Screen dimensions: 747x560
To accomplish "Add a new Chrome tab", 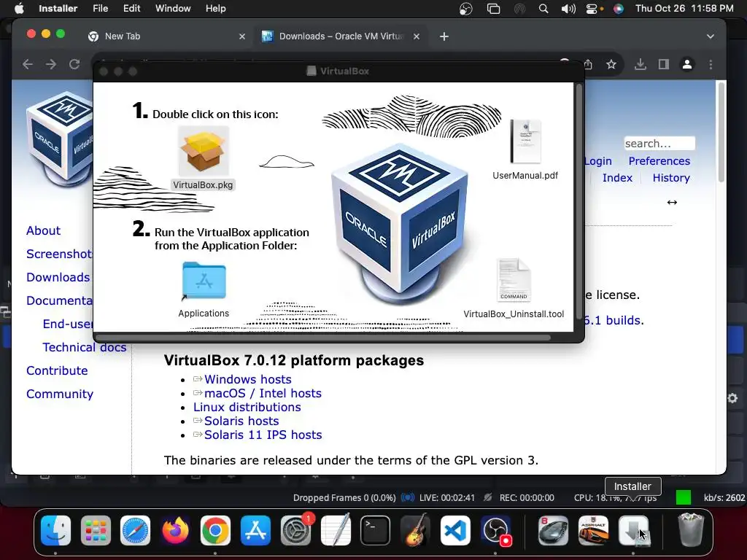I will tap(444, 36).
